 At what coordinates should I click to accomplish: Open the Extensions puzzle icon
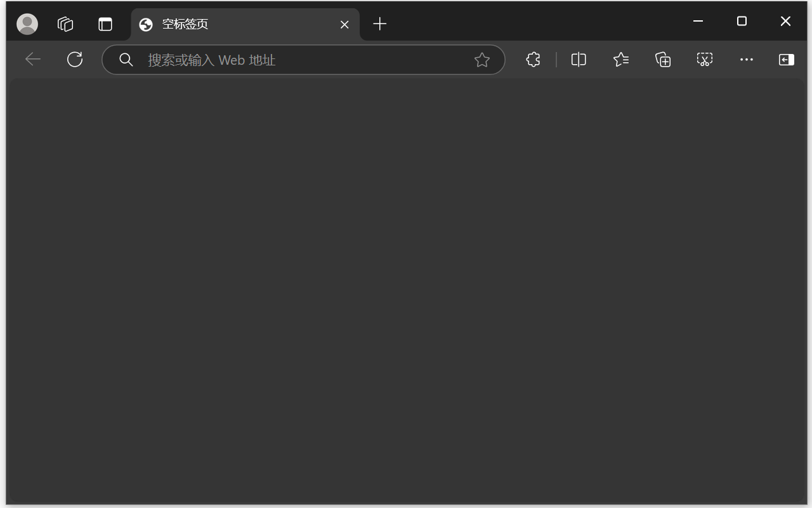pos(534,60)
